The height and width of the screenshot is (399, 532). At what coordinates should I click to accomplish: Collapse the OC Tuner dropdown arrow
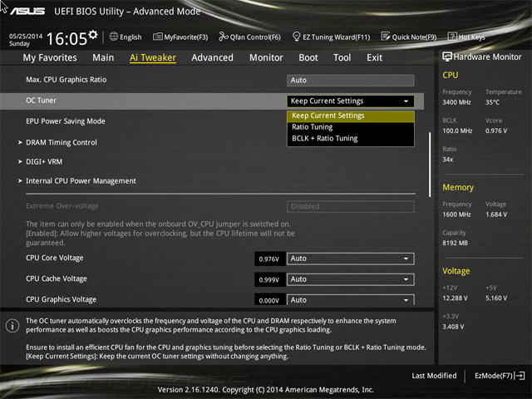click(406, 101)
